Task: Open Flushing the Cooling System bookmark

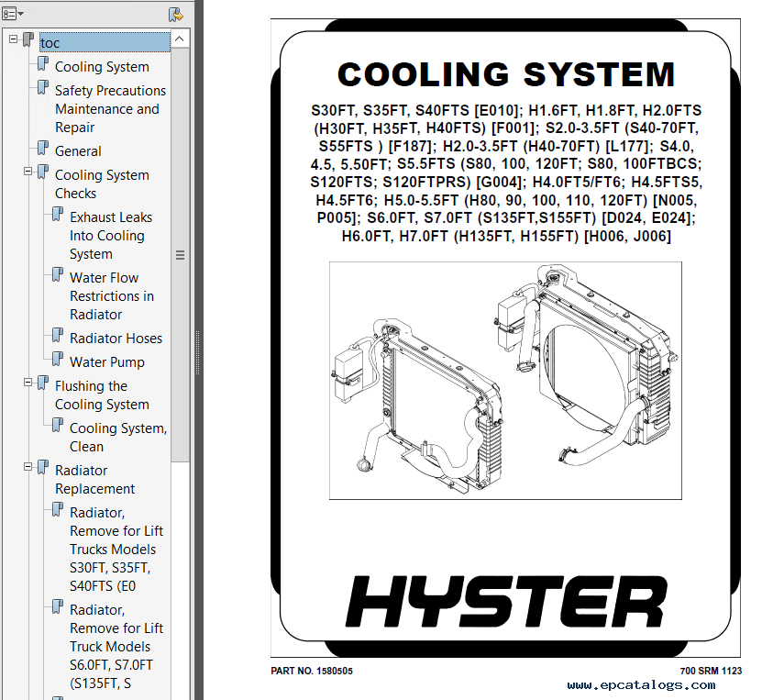Action: (x=102, y=395)
